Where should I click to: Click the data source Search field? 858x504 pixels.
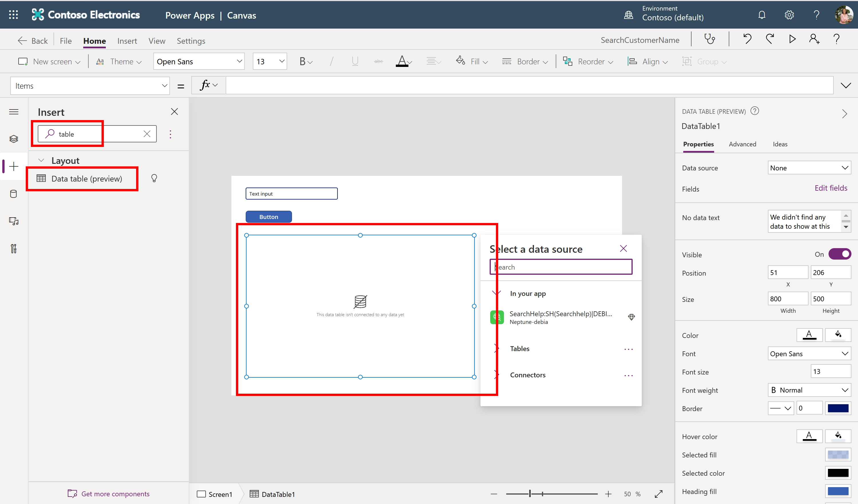coord(561,267)
